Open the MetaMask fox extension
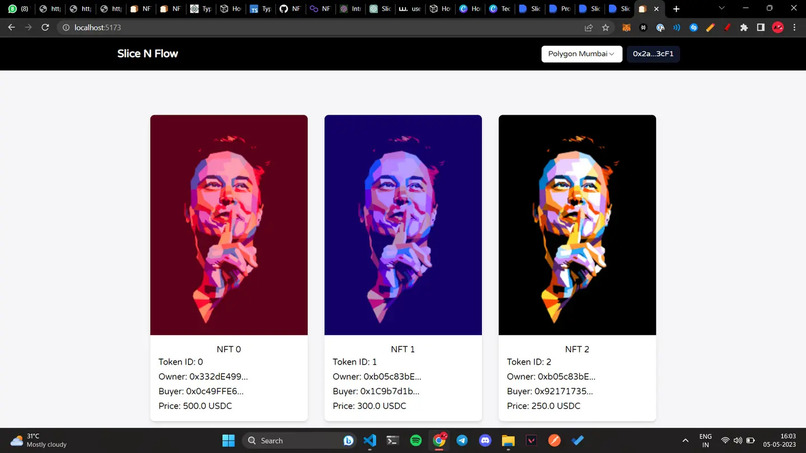 [x=626, y=28]
